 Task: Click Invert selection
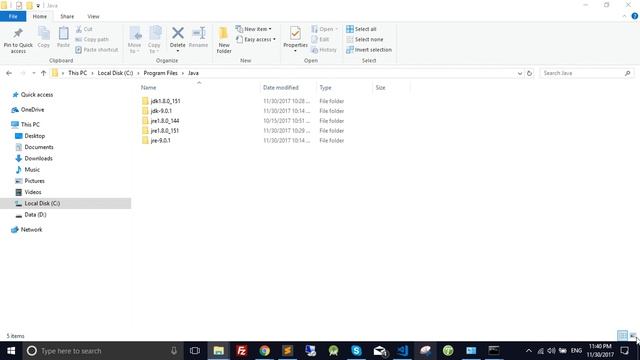point(369,49)
